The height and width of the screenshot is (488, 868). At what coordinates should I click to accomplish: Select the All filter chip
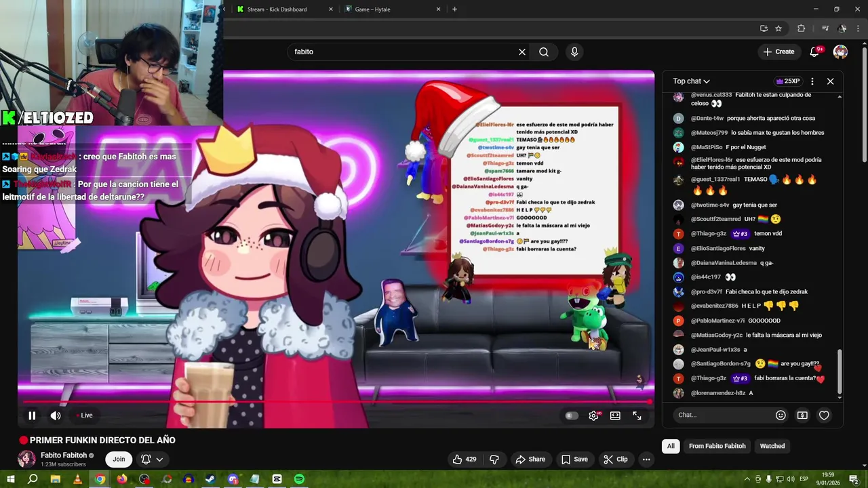[x=671, y=446]
